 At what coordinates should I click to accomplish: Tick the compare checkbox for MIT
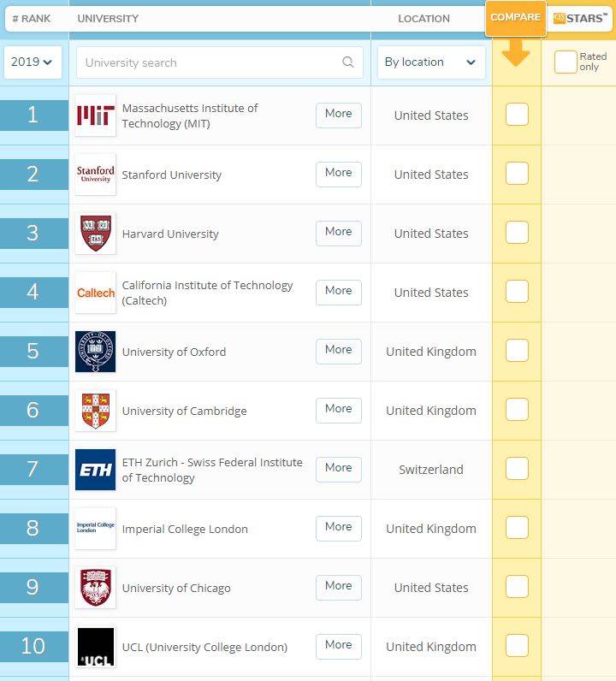(517, 115)
